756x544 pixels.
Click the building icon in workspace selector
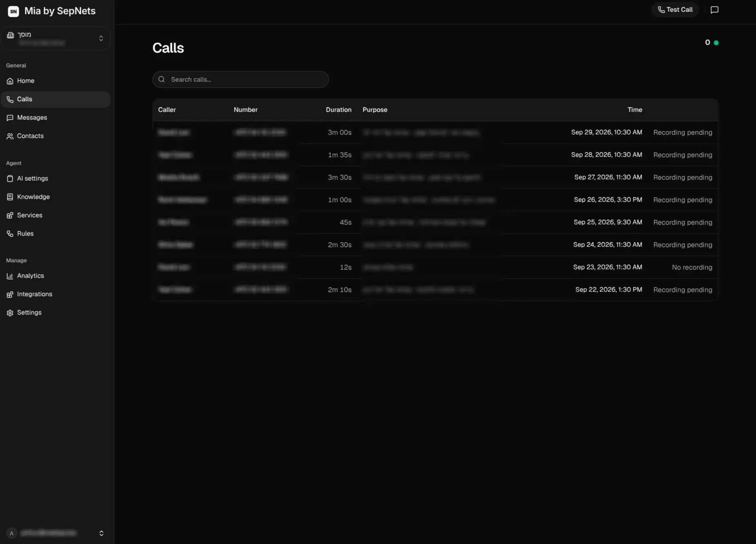(11, 35)
